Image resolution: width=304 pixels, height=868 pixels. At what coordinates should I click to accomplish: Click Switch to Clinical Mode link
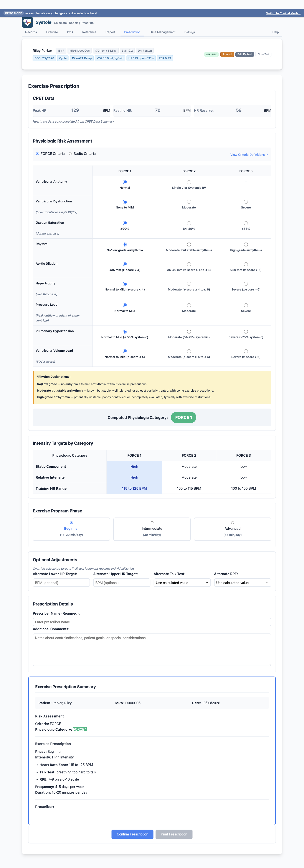coord(283,13)
